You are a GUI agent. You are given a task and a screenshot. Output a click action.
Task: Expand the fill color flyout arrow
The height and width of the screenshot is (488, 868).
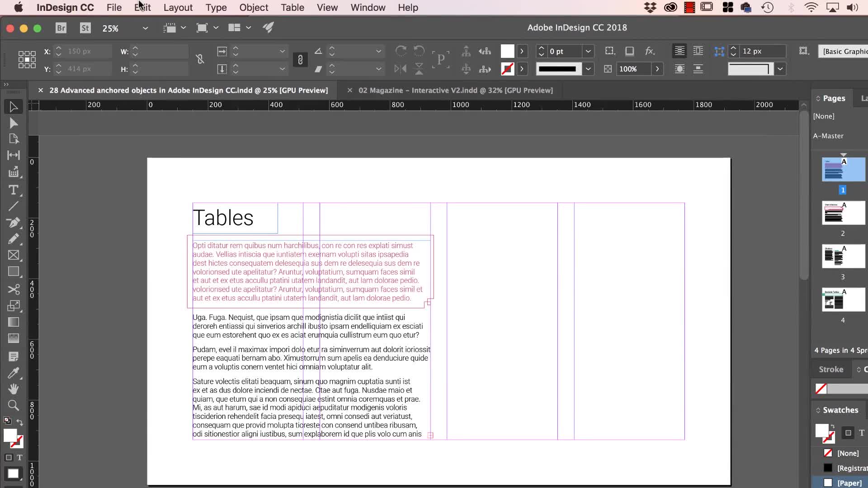pyautogui.click(x=522, y=51)
